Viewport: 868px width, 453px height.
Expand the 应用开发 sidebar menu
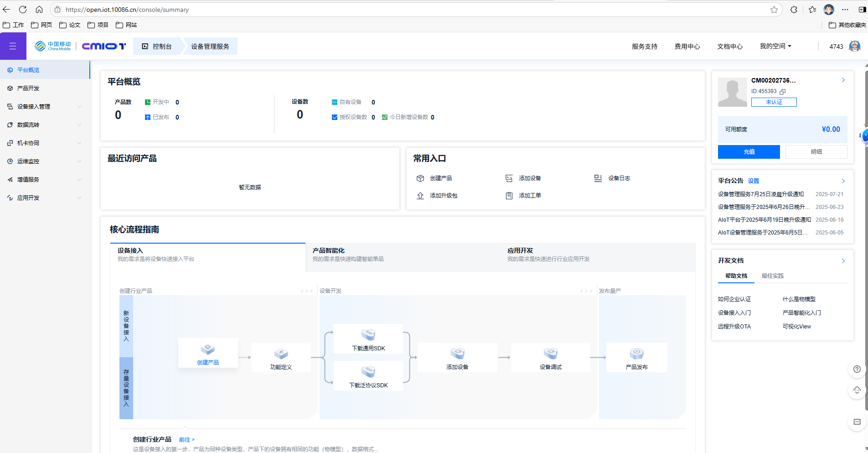tap(27, 198)
